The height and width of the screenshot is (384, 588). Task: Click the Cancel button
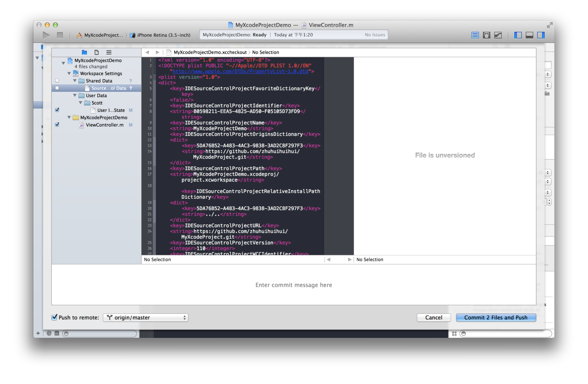[434, 318]
